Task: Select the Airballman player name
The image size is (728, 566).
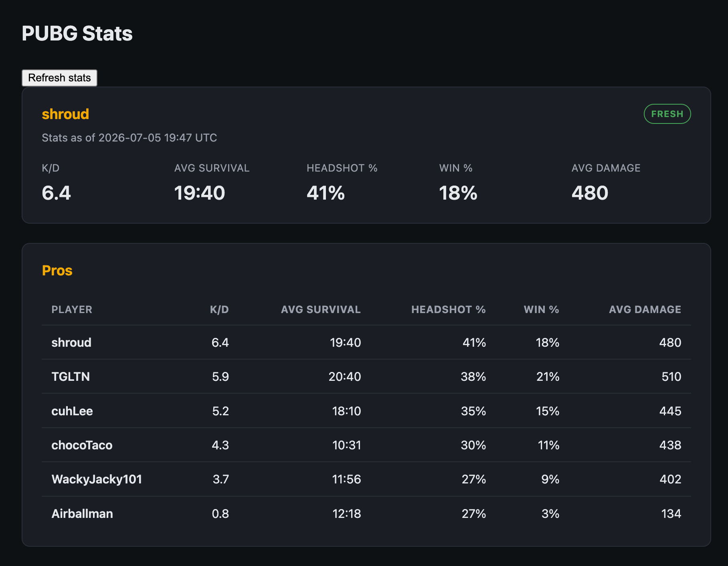Action: (82, 513)
